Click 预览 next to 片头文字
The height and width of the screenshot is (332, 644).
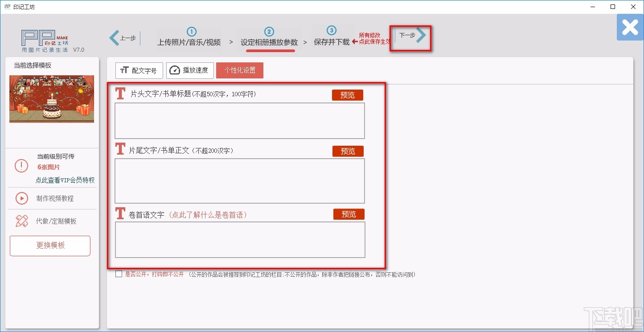pyautogui.click(x=347, y=94)
